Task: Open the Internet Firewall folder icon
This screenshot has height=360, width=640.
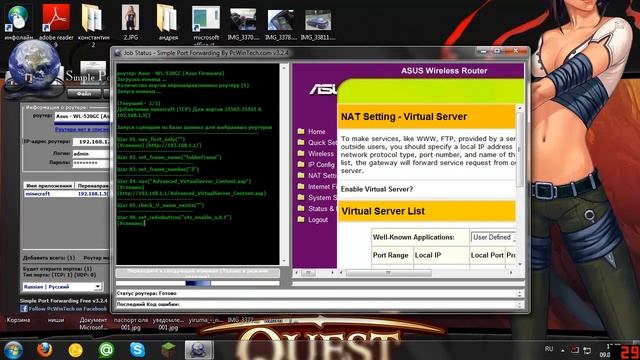Action: point(301,187)
